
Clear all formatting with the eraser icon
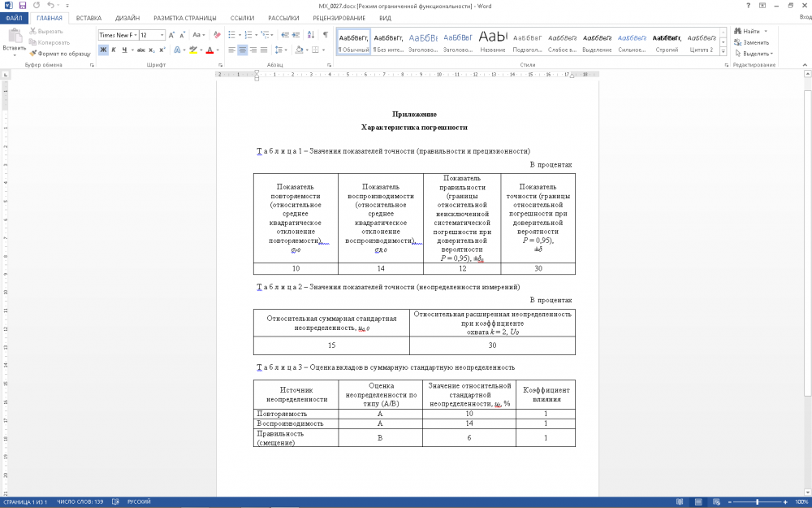(216, 35)
